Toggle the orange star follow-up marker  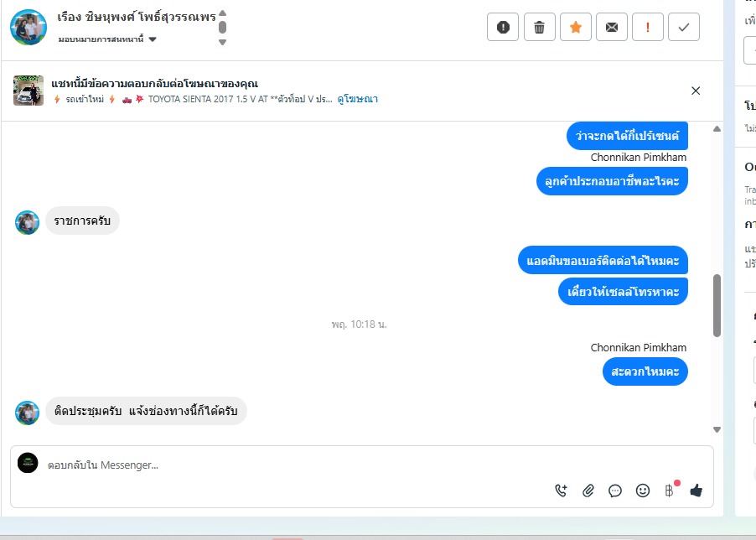point(576,27)
